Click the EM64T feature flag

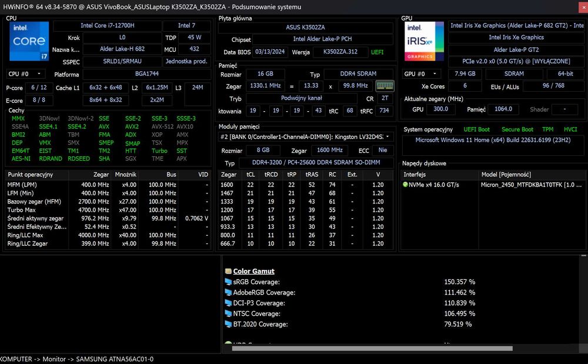click(21, 151)
